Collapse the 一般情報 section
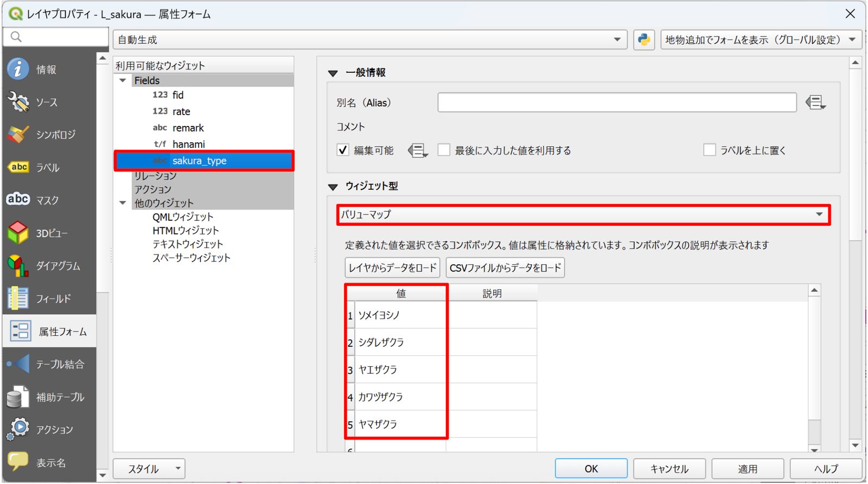868x484 pixels. (333, 73)
